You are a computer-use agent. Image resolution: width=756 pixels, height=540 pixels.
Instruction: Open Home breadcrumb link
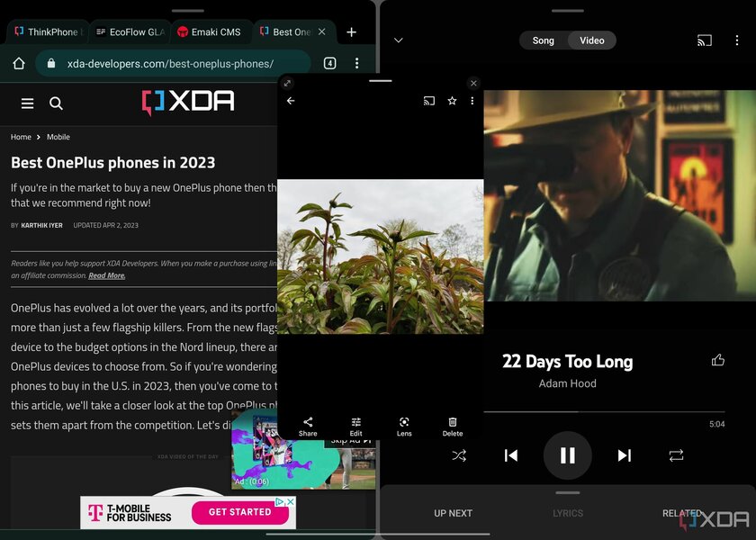coord(21,137)
